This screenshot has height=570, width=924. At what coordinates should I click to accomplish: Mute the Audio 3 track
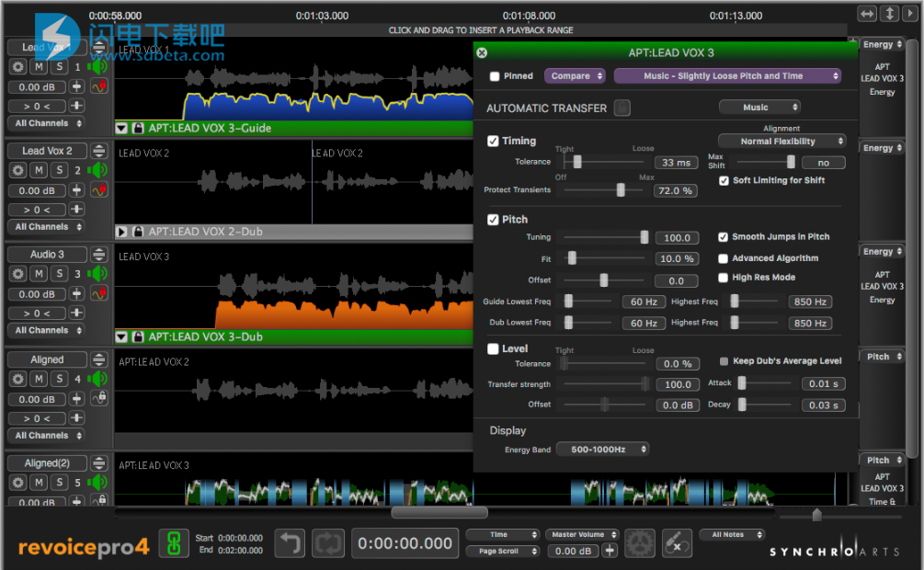(39, 274)
